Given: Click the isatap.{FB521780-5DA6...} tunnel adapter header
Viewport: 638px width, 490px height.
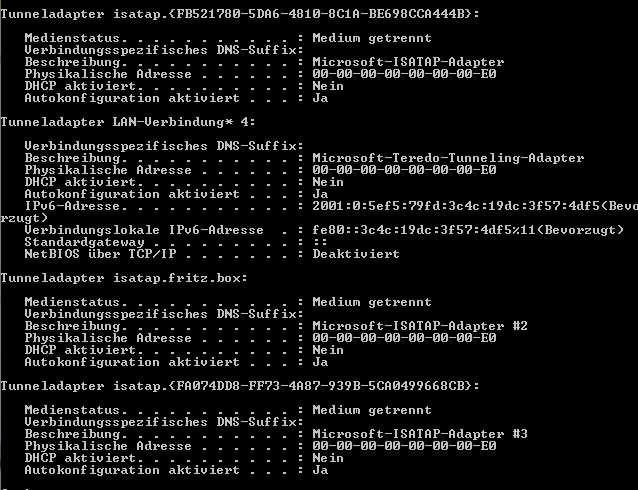Looking at the screenshot, I should (240, 13).
